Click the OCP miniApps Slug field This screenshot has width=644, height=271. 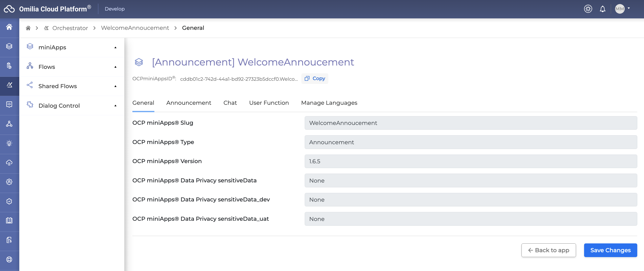471,123
